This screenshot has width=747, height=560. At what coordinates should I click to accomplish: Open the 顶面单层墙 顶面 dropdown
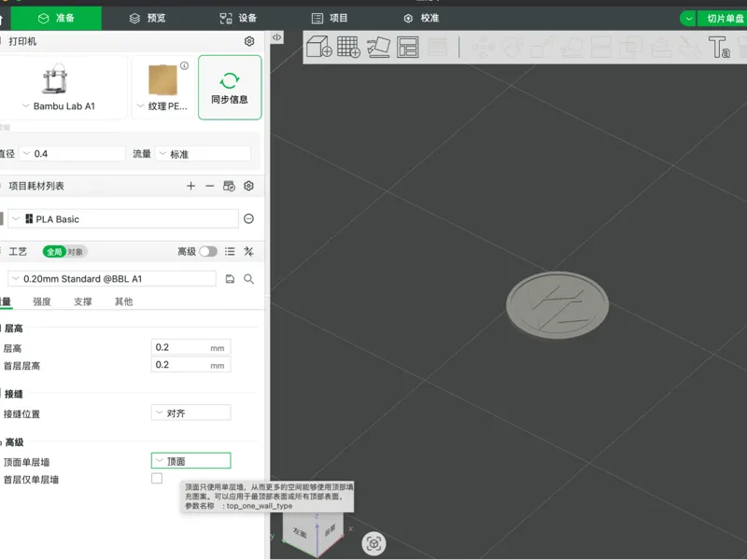point(191,461)
